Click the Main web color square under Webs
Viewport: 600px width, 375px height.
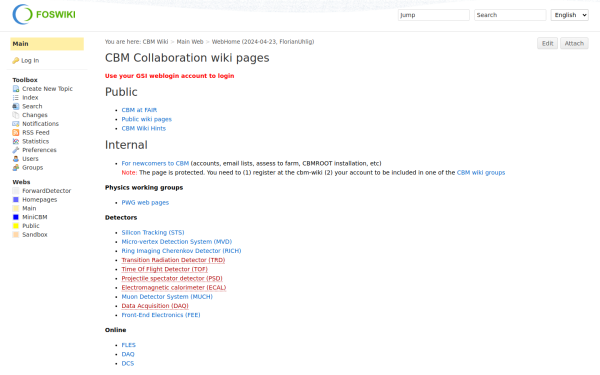(x=16, y=209)
